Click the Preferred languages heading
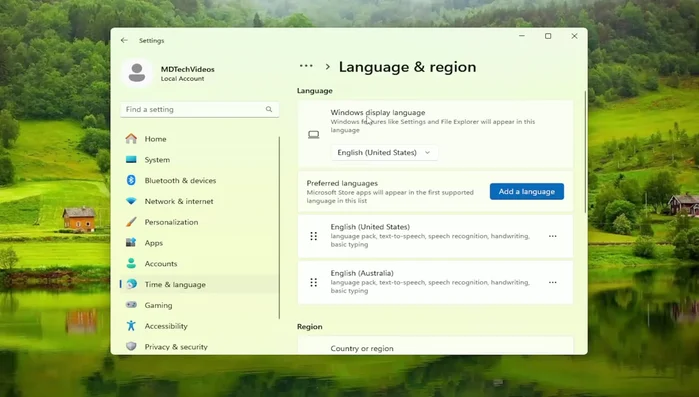 (342, 183)
